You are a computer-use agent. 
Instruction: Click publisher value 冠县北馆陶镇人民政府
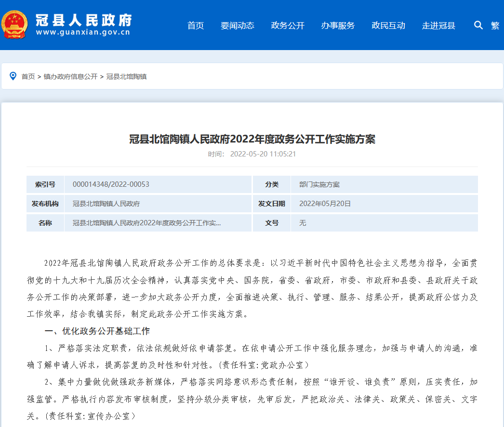tap(106, 204)
